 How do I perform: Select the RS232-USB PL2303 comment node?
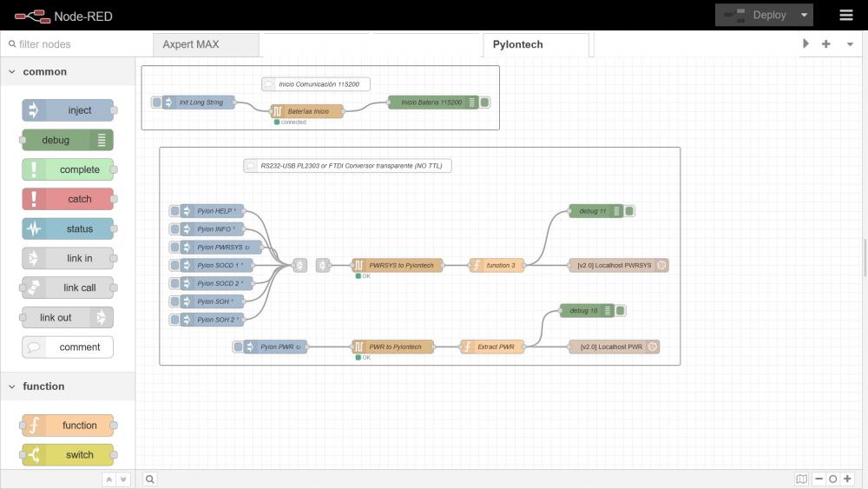point(348,166)
